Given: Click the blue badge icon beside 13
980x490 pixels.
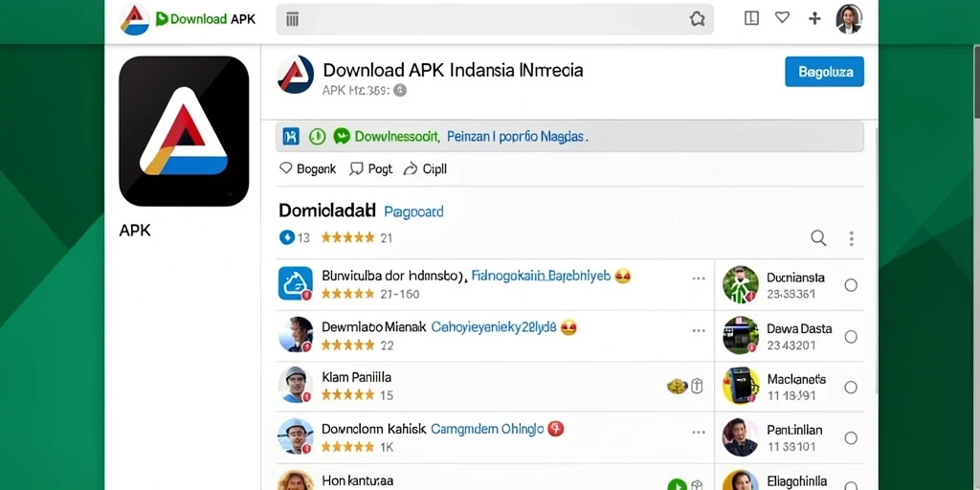Looking at the screenshot, I should (x=287, y=237).
